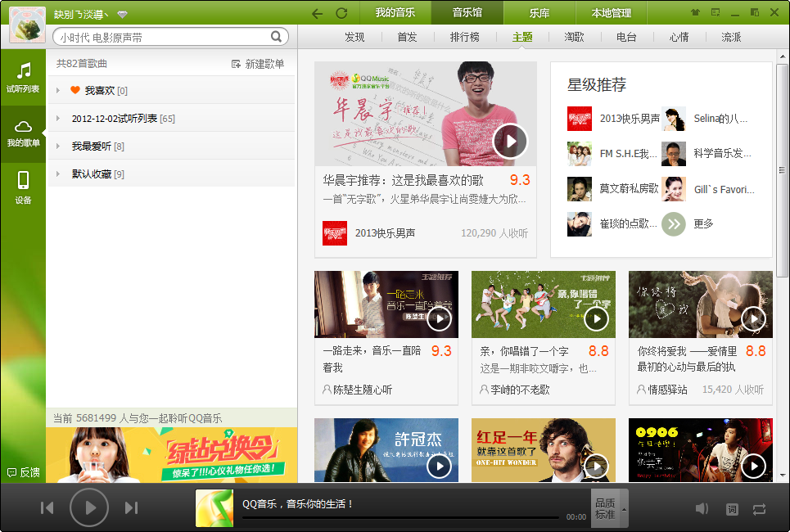Image resolution: width=790 pixels, height=532 pixels.
Task: Open the FM S.H.E我... recommendation
Action: coord(612,154)
